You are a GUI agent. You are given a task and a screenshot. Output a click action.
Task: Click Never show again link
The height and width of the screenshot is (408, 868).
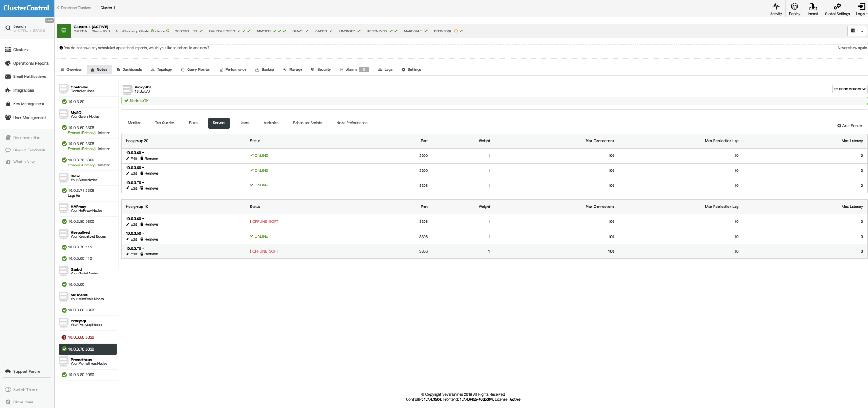tap(852, 48)
